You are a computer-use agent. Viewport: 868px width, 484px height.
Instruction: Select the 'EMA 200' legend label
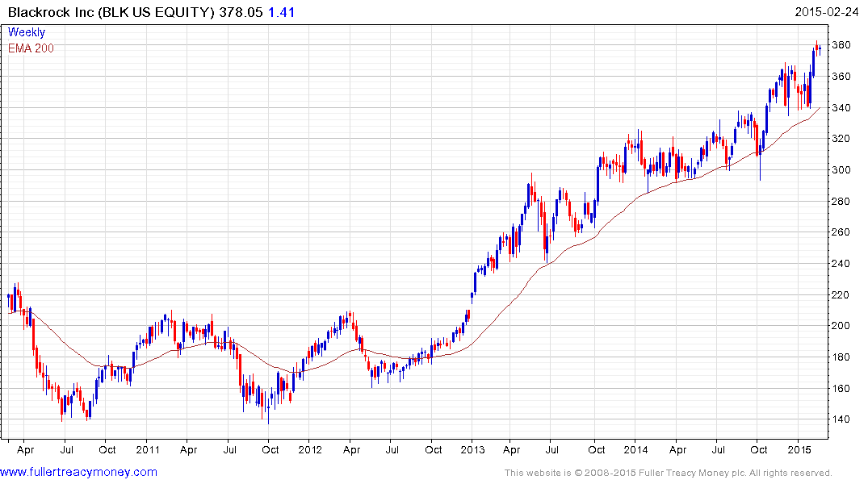tap(31, 48)
